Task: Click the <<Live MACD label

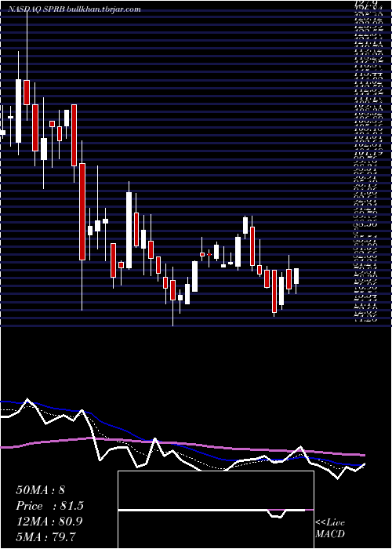Action: tap(330, 529)
